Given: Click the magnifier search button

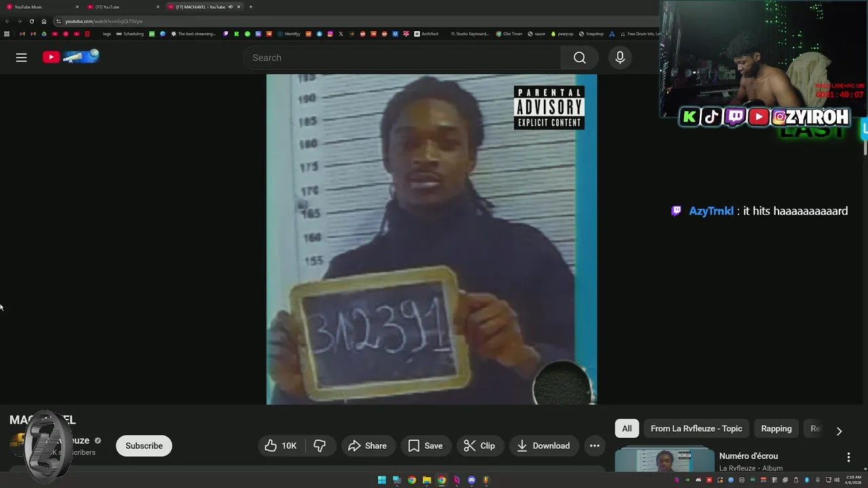Looking at the screenshot, I should [x=580, y=58].
